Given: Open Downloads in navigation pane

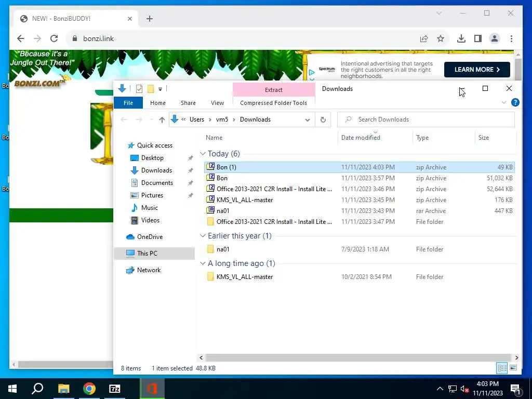Looking at the screenshot, I should 156,170.
